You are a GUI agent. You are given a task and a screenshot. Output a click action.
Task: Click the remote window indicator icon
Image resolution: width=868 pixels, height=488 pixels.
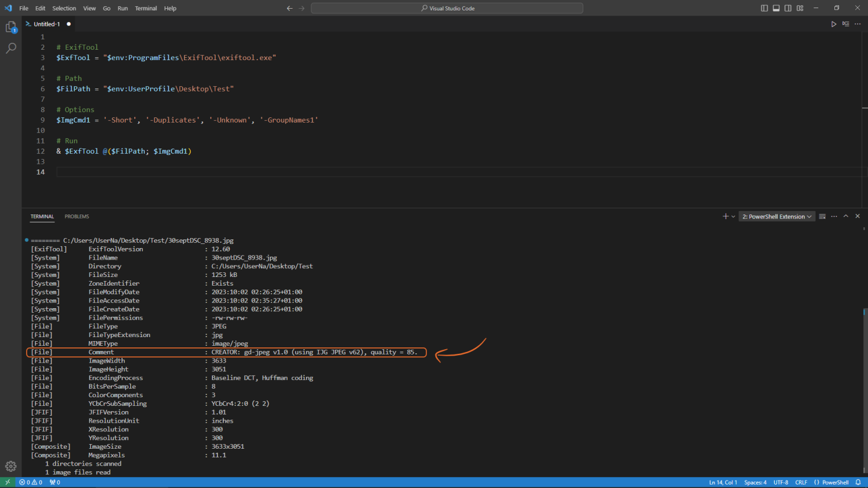[8, 482]
